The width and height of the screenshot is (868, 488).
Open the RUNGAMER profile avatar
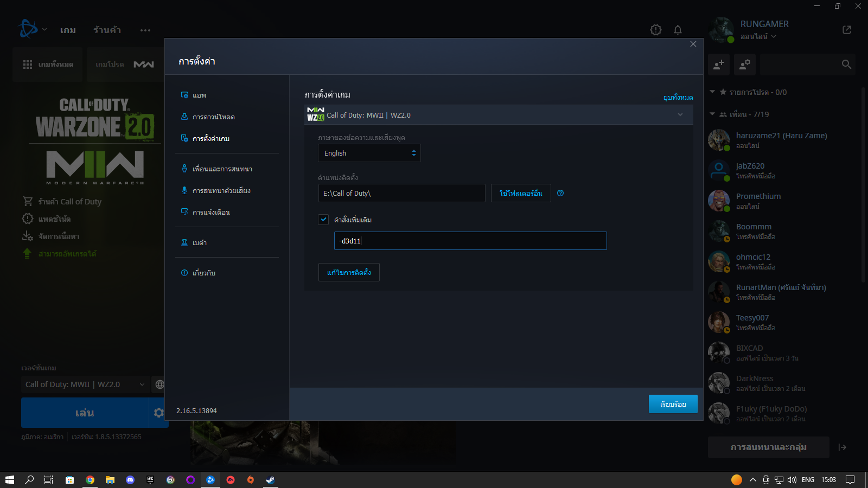point(721,29)
